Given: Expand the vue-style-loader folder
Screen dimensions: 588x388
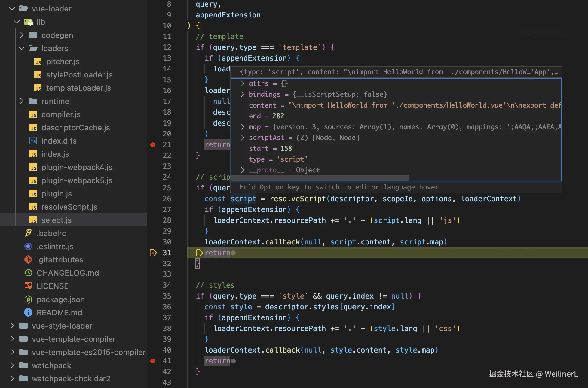Looking at the screenshot, I should [x=12, y=326].
